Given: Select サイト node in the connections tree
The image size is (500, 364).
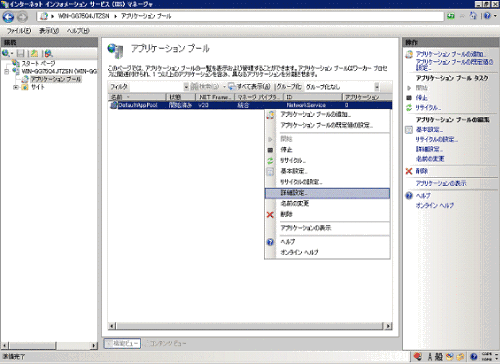Looking at the screenshot, I should pyautogui.click(x=37, y=87).
